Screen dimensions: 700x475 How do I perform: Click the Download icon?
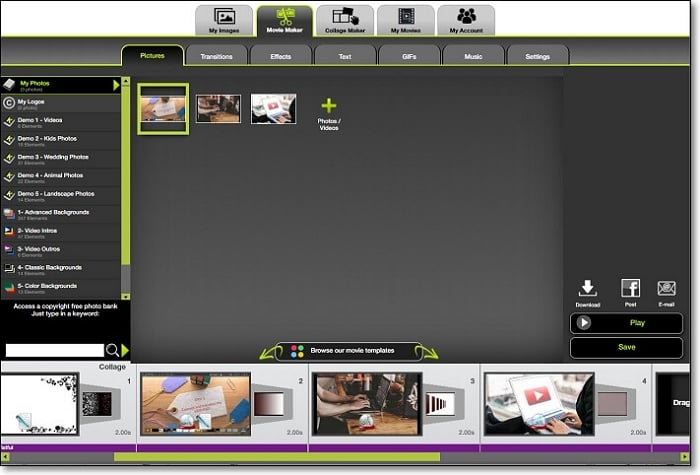click(588, 289)
